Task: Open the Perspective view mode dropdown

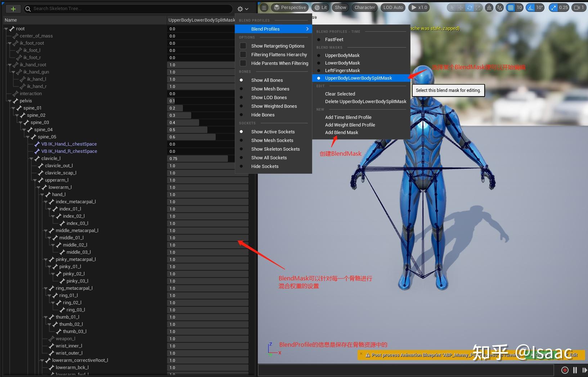Action: pyautogui.click(x=289, y=8)
